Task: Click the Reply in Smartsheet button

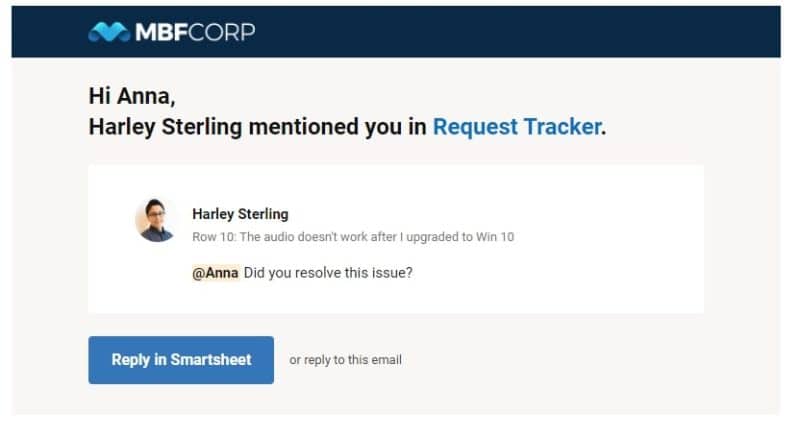Action: coord(181,360)
